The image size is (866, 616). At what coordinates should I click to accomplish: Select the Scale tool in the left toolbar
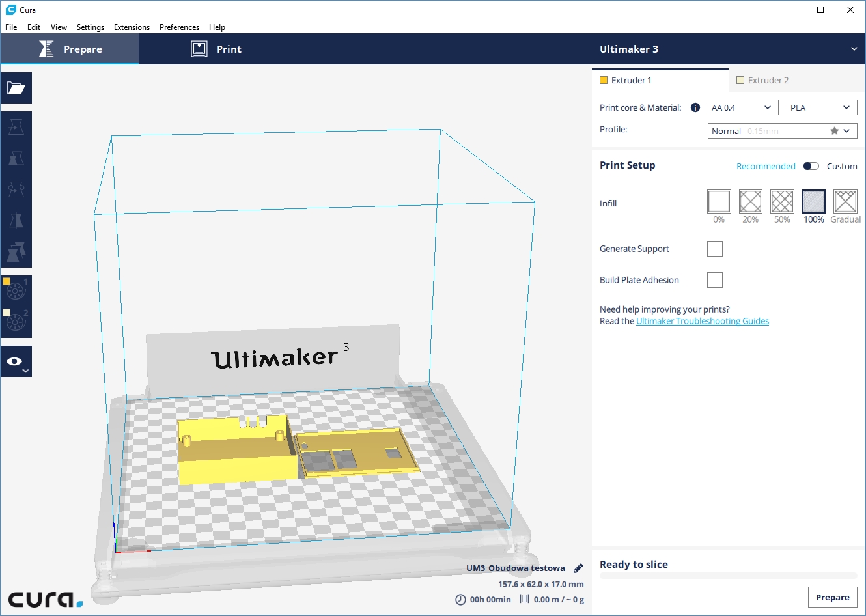tap(16, 158)
